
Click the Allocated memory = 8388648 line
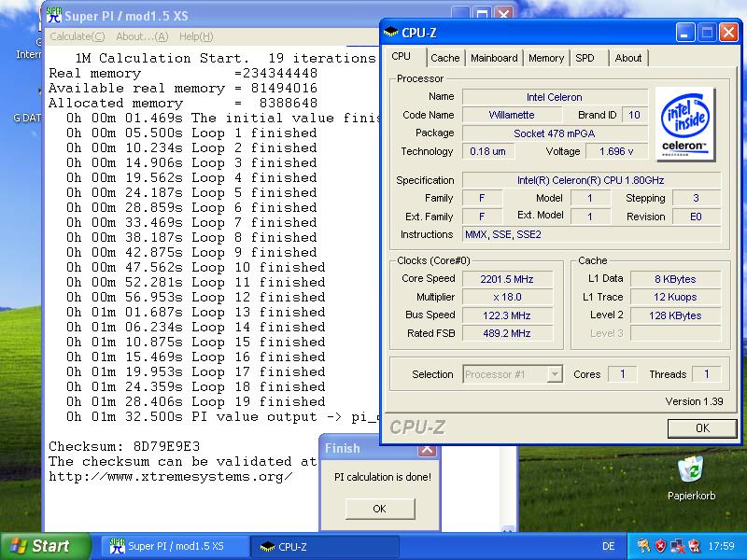[183, 103]
